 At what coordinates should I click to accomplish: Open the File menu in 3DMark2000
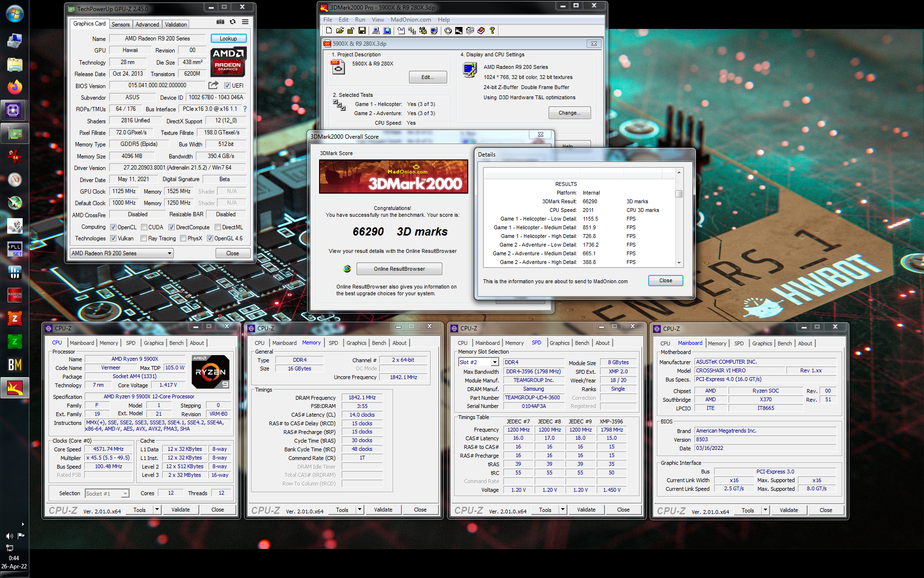tap(328, 20)
